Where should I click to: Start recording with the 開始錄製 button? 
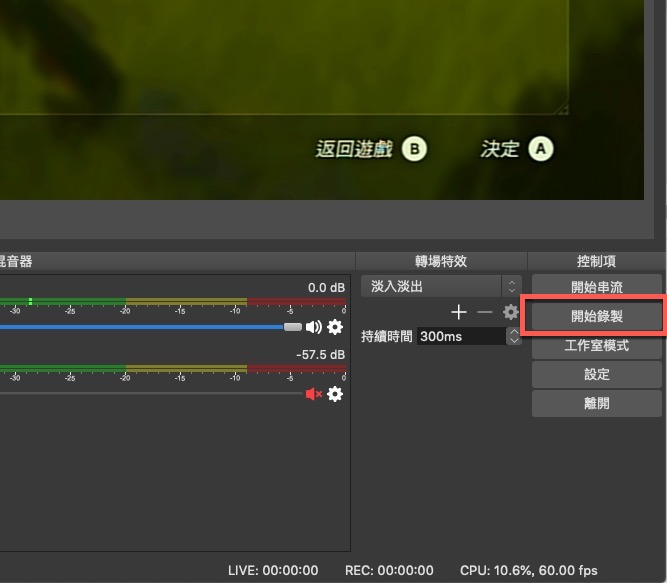coord(596,316)
